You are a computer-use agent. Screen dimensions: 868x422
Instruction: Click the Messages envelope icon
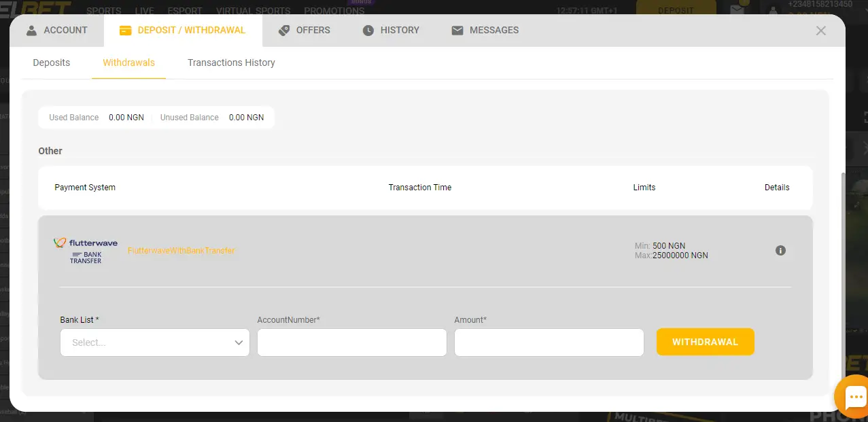pyautogui.click(x=457, y=31)
